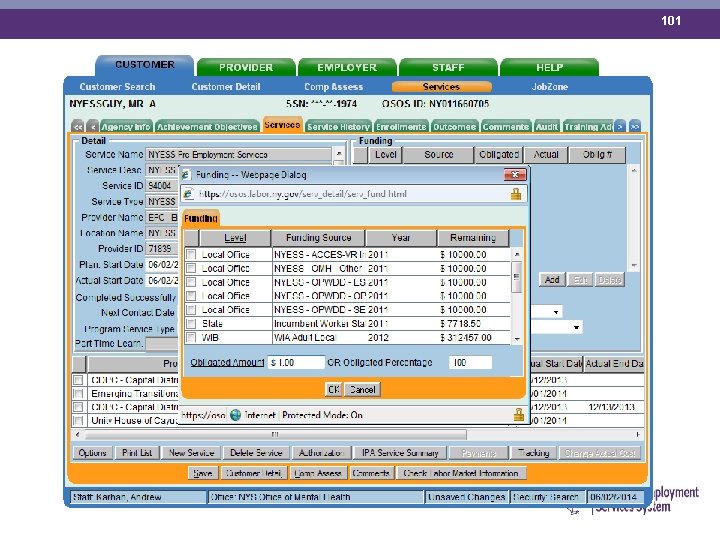720x540 pixels.
Task: Click the Obligated Percentage input field
Action: [471, 363]
